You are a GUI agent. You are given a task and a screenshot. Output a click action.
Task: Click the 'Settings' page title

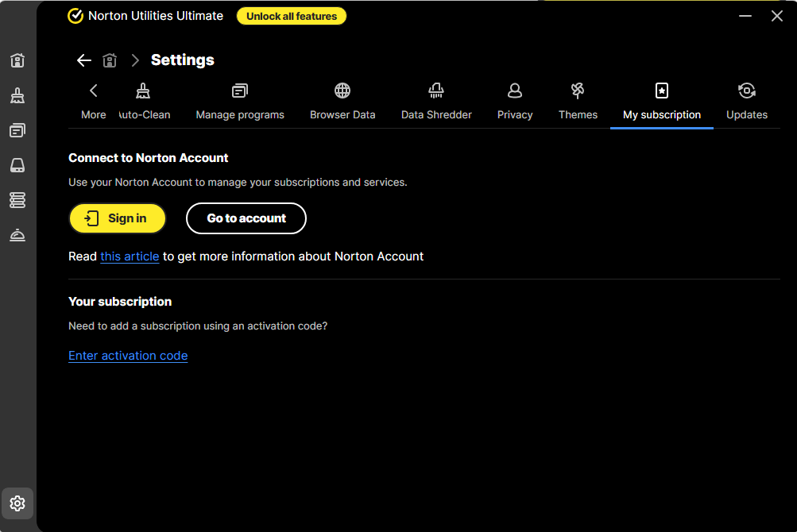click(x=183, y=60)
